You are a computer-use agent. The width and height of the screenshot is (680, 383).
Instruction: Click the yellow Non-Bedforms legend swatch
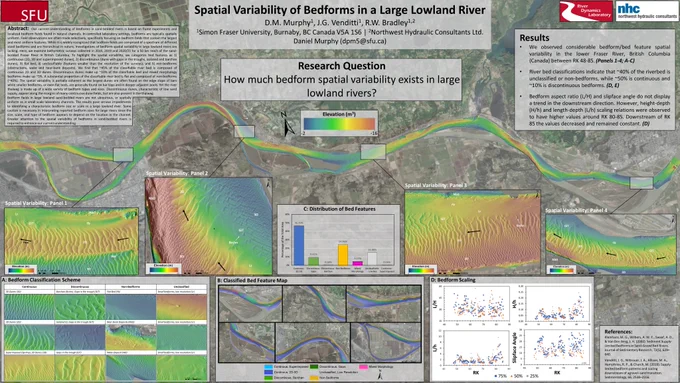(x=314, y=377)
